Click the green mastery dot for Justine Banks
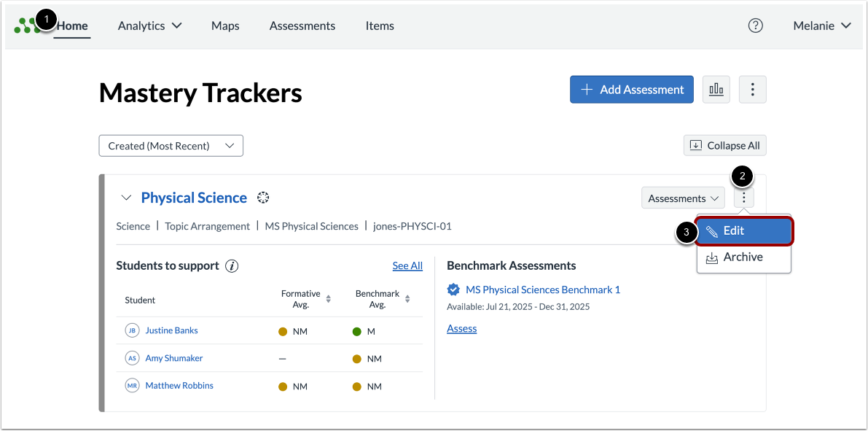Image resolution: width=868 pixels, height=431 pixels. 356,331
